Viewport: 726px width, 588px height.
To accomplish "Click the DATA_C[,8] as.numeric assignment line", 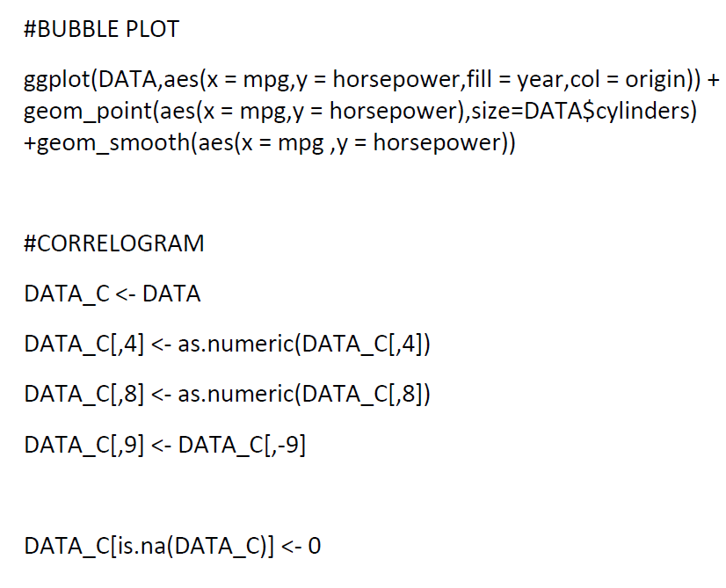I will click(x=228, y=395).
